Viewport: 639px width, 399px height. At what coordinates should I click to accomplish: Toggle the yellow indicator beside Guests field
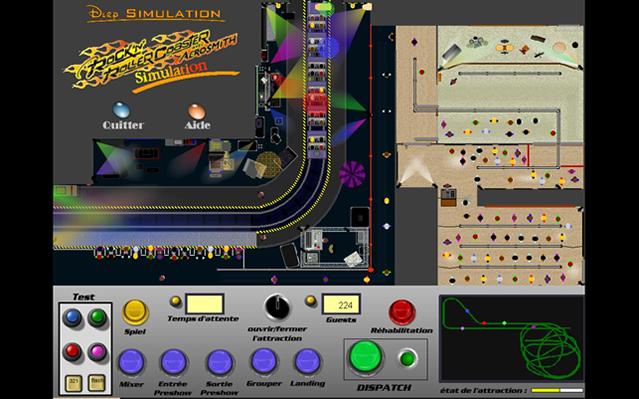click(311, 301)
